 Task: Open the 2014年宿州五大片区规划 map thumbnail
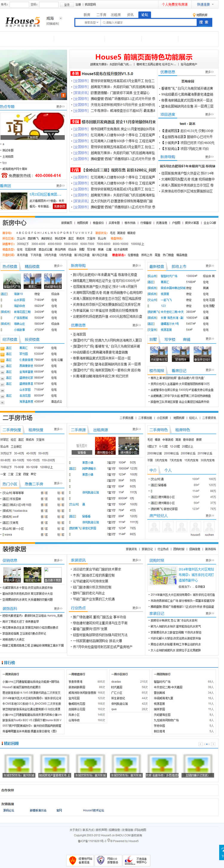(x=163, y=576)
